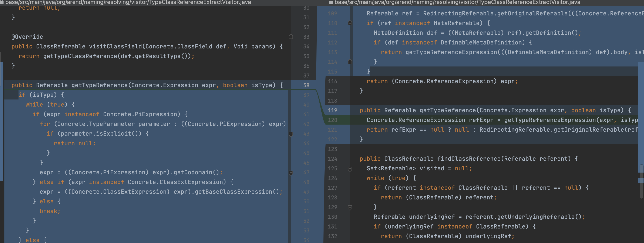Collapse fold marker at right line 110

tap(350, 23)
